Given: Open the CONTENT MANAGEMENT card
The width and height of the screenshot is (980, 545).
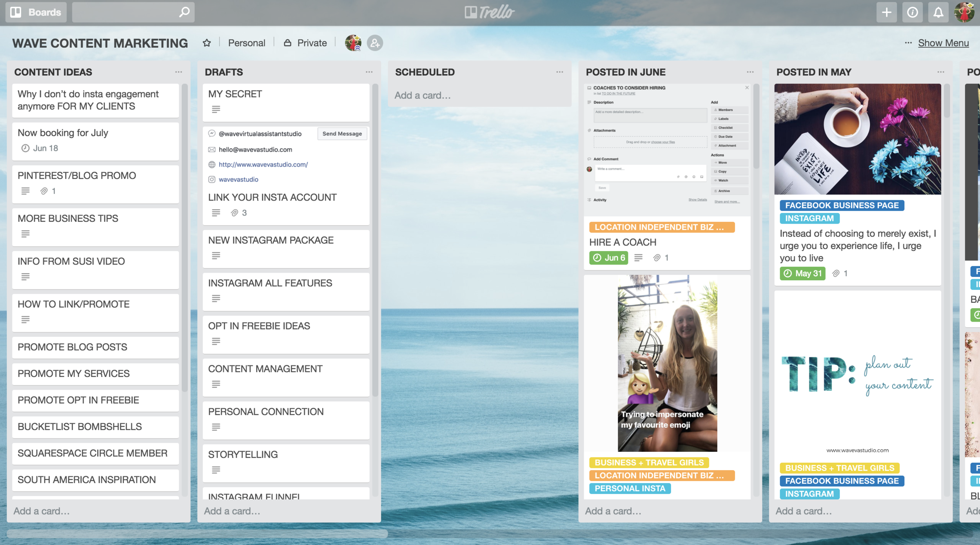Looking at the screenshot, I should (286, 377).
